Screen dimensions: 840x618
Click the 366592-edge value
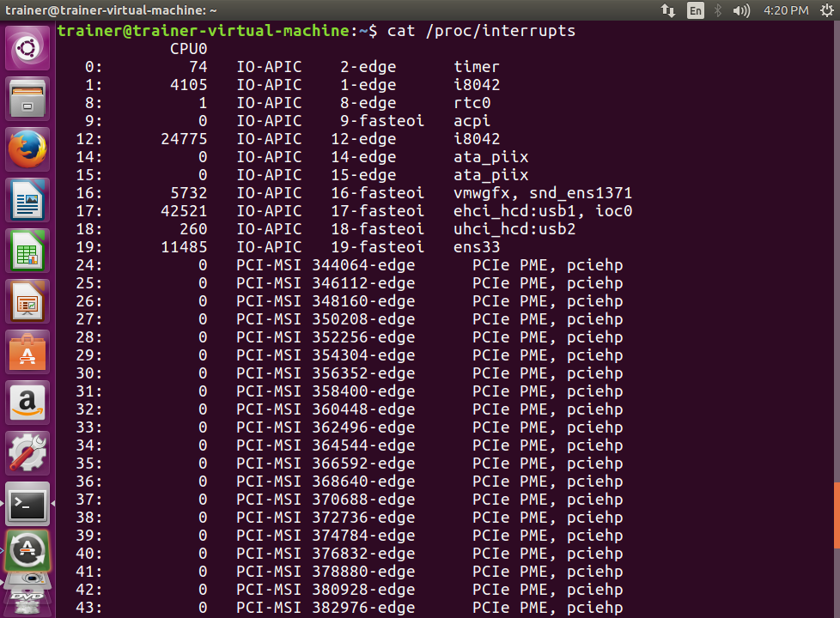[x=363, y=463]
